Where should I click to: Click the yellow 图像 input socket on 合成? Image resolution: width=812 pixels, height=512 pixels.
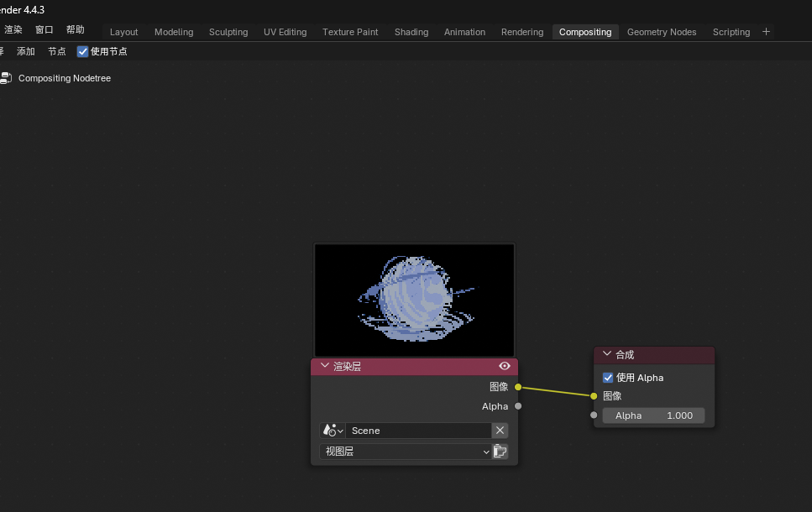tap(594, 395)
